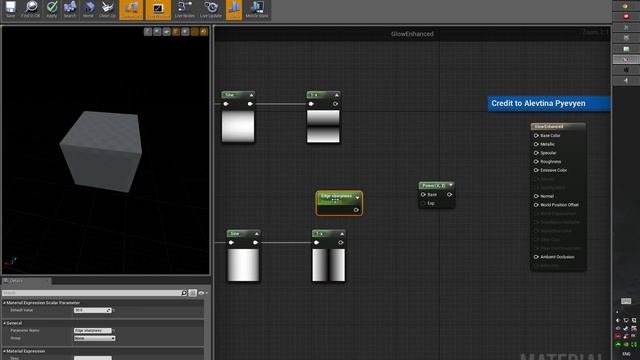Click the Specular input pin
This screenshot has width=640, height=360.
(x=536, y=153)
